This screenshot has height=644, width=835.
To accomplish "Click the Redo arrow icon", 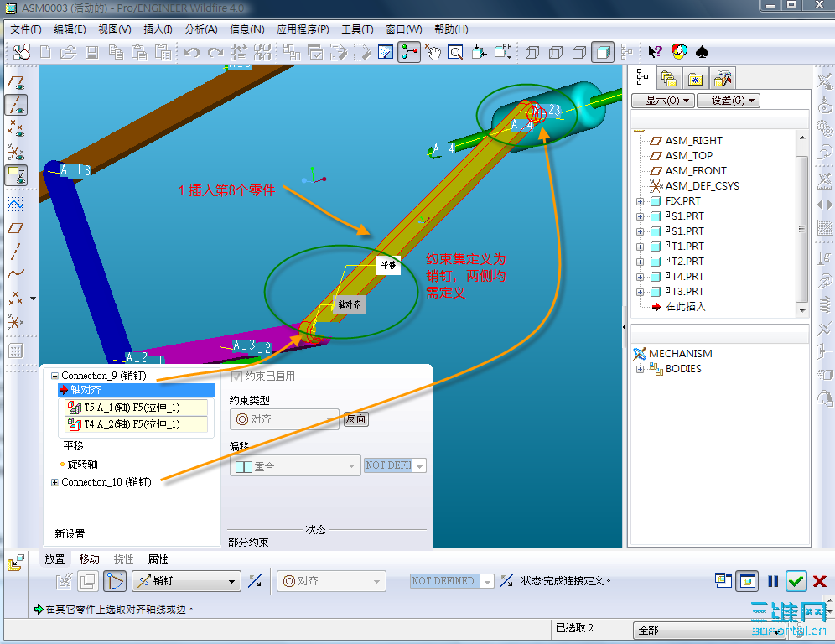I will [215, 52].
